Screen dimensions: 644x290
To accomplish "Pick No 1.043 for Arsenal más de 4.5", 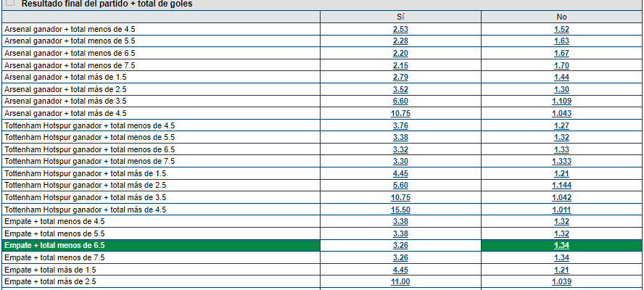I will tap(561, 113).
